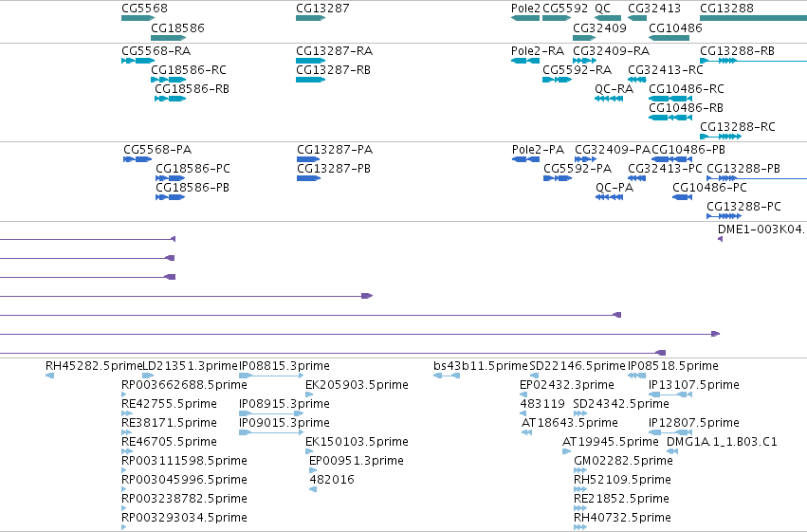The image size is (807, 532).
Task: Select the DME1-003K04 feature label
Action: (x=761, y=229)
